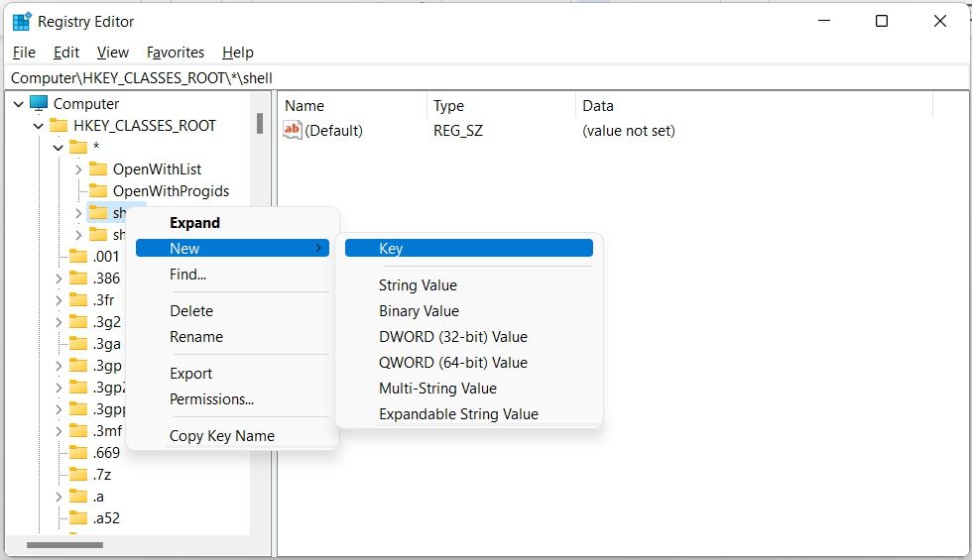Select the OpenWithProgids folder icon
The width and height of the screenshot is (972, 560).
pos(98,190)
